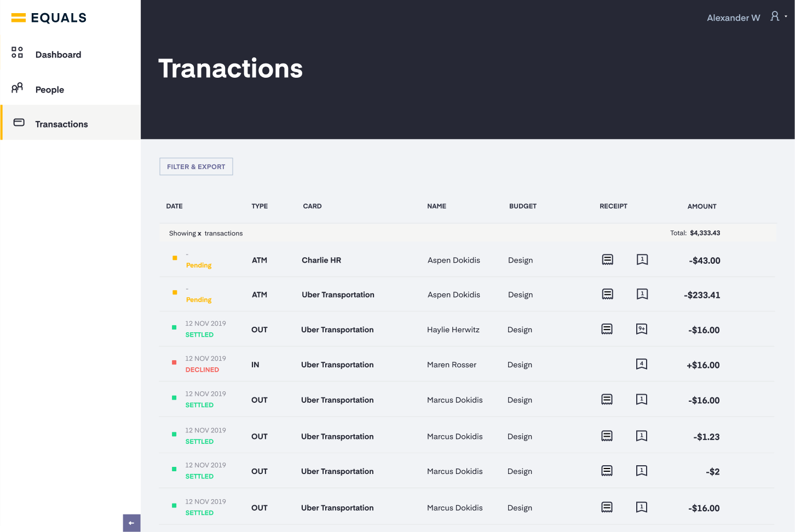View receipt for the -$1.23 transaction
795x532 pixels.
tap(607, 436)
